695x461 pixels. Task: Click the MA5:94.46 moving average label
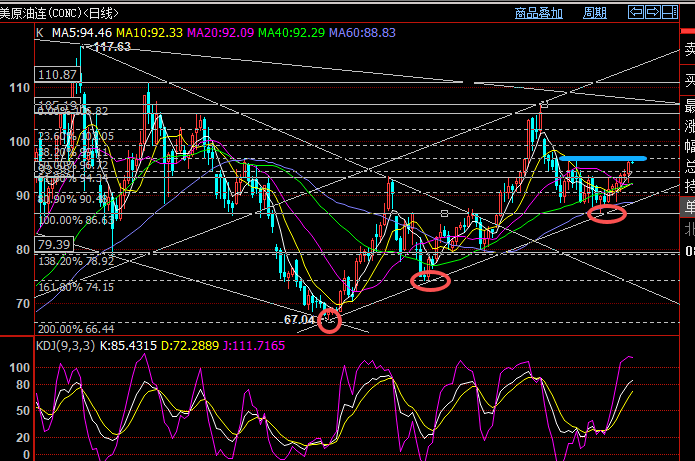click(x=82, y=33)
